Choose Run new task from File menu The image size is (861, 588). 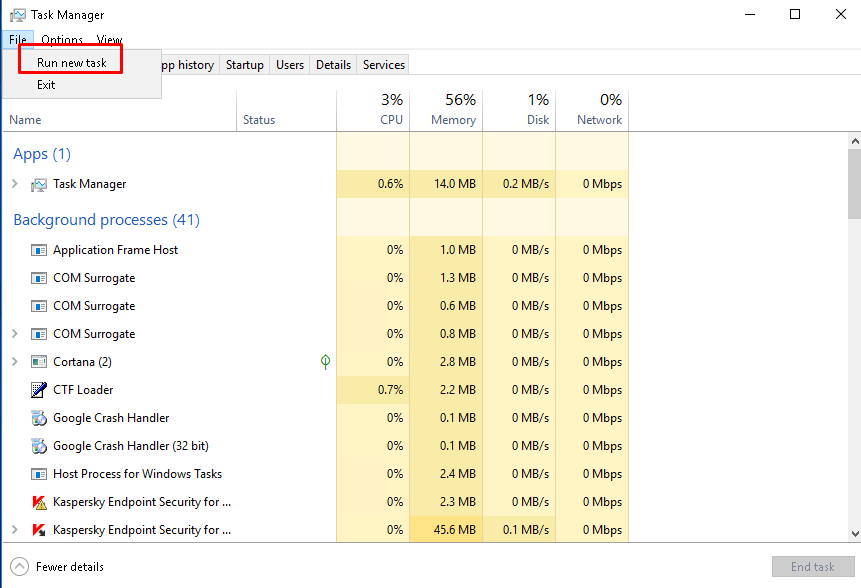[x=71, y=63]
